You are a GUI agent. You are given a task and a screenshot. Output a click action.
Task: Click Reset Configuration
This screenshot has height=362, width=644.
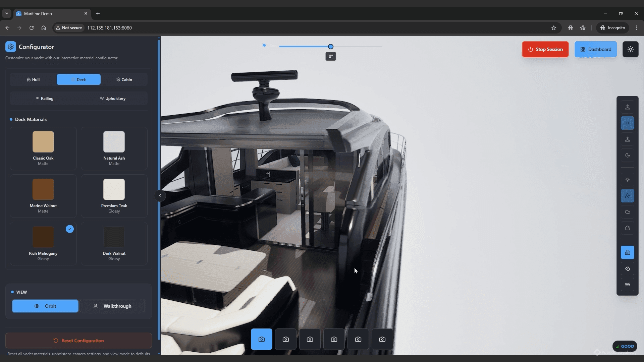click(78, 341)
